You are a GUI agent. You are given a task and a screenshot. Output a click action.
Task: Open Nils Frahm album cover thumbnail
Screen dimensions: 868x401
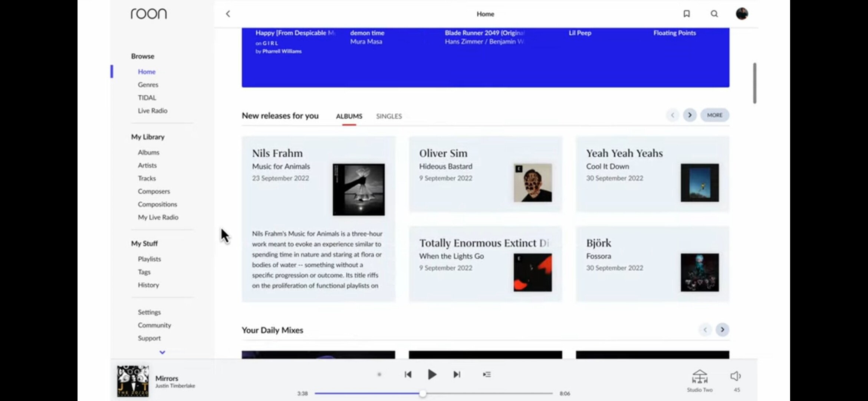pyautogui.click(x=358, y=189)
